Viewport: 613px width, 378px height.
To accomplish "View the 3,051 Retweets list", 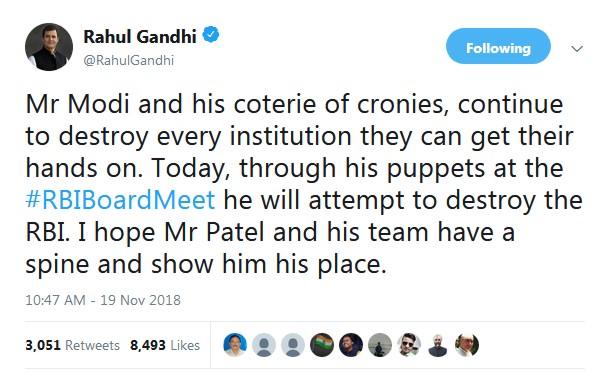I will [x=72, y=345].
